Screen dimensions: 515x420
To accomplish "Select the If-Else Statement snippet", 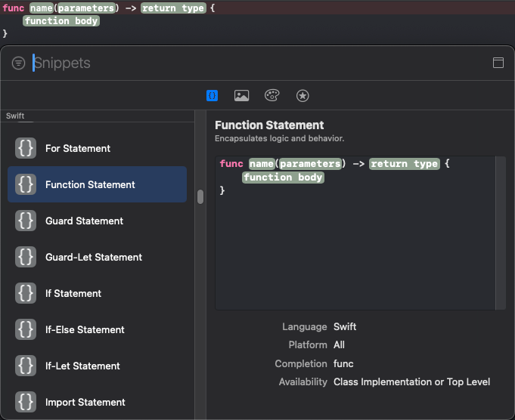I will pyautogui.click(x=98, y=329).
